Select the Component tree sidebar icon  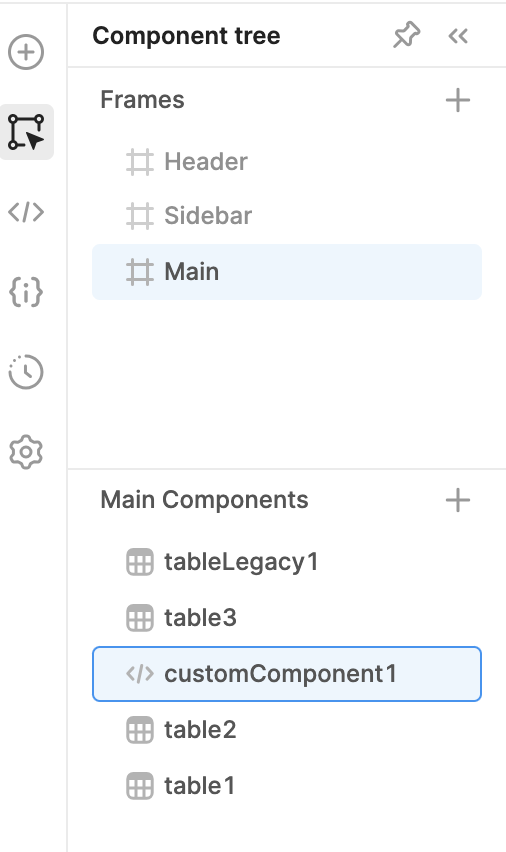tap(26, 132)
